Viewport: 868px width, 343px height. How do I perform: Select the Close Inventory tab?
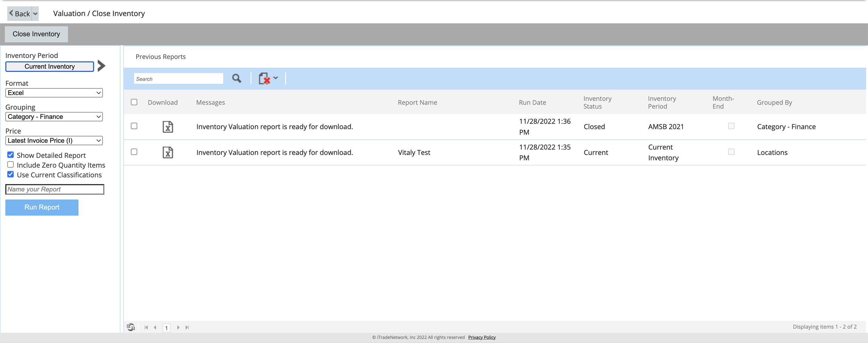(36, 34)
